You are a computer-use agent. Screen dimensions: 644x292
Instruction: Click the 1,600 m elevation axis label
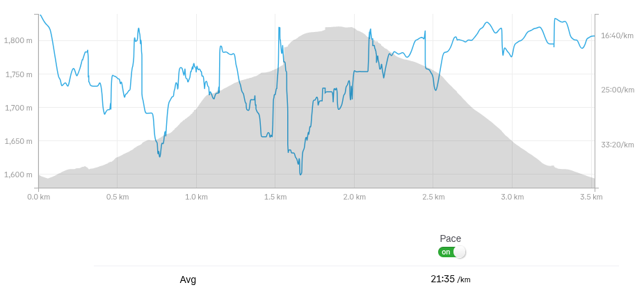click(x=18, y=175)
